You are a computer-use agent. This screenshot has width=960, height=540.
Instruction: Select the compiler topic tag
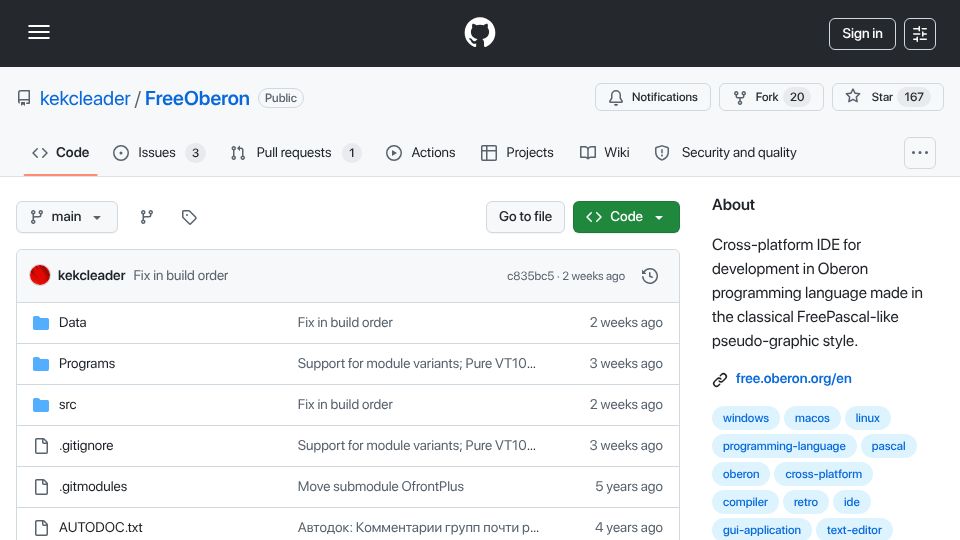click(744, 503)
